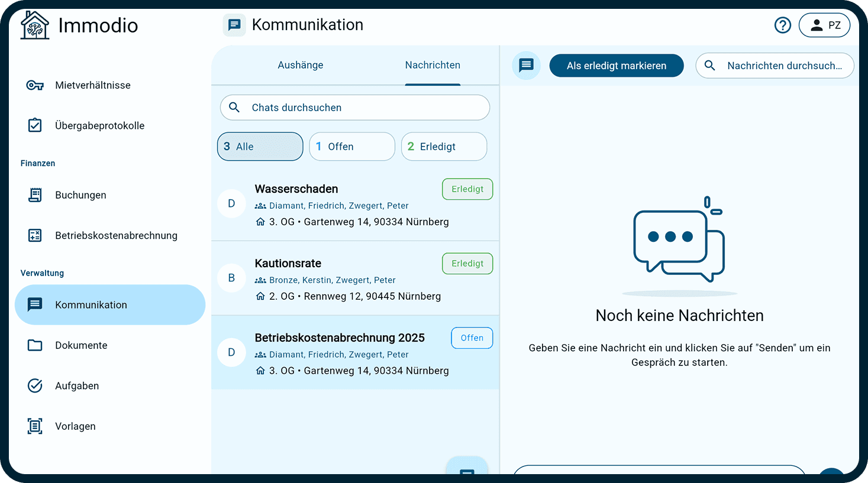The image size is (868, 483).
Task: Click the Offen badge on Betriebskostenabrechnung 2025
Action: [472, 338]
